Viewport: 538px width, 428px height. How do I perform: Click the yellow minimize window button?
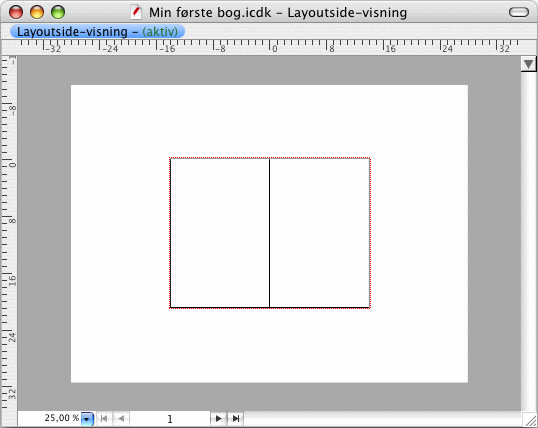[x=37, y=12]
